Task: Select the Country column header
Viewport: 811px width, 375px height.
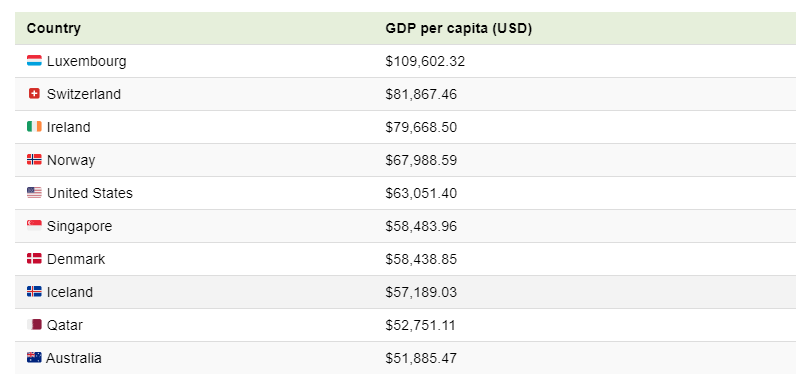Action: point(54,28)
